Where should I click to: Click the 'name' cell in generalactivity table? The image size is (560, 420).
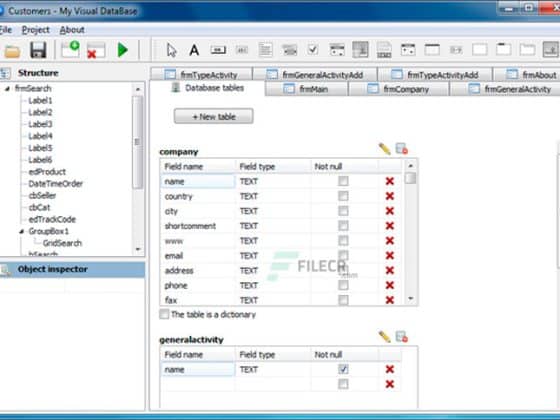(198, 369)
